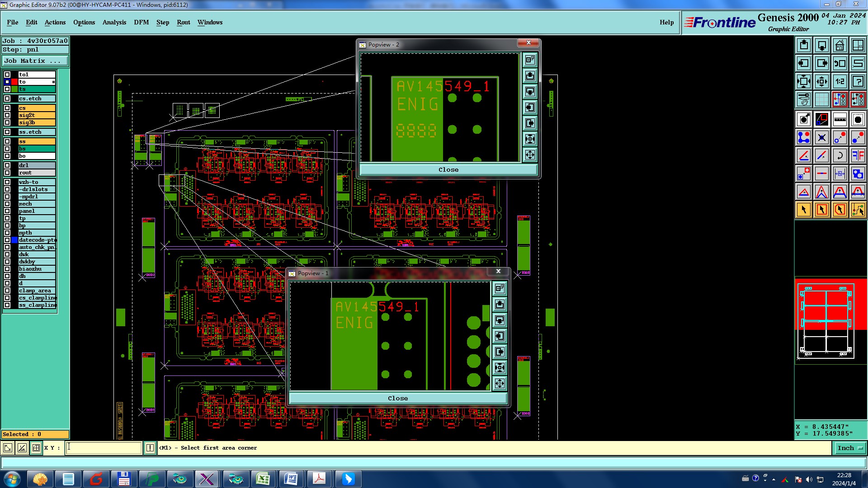Open the wrench display settings icon
The width and height of the screenshot is (868, 488).
(x=804, y=99)
